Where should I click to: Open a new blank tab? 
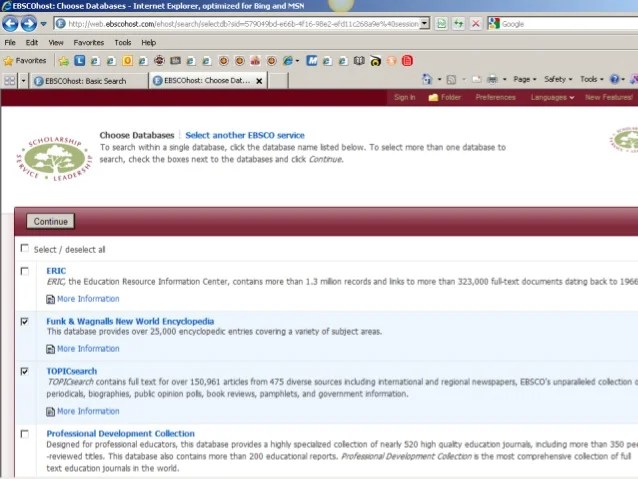click(278, 81)
